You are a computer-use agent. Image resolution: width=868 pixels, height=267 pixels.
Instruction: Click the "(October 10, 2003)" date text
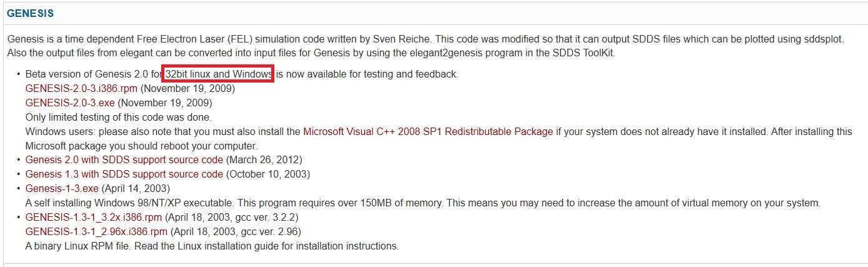(268, 174)
